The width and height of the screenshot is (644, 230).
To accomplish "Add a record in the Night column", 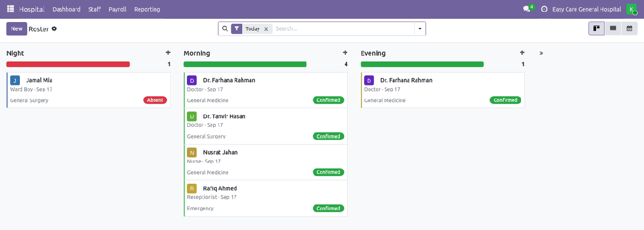I will [x=168, y=53].
